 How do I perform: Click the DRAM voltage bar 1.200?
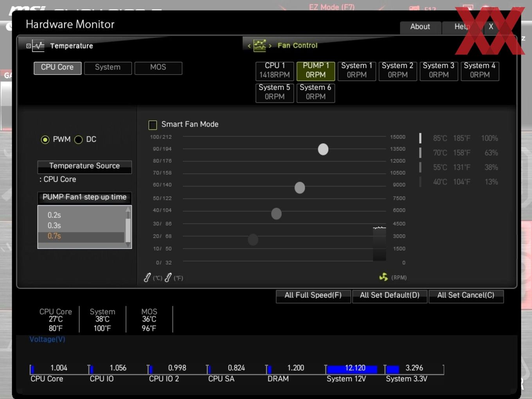[295, 369]
